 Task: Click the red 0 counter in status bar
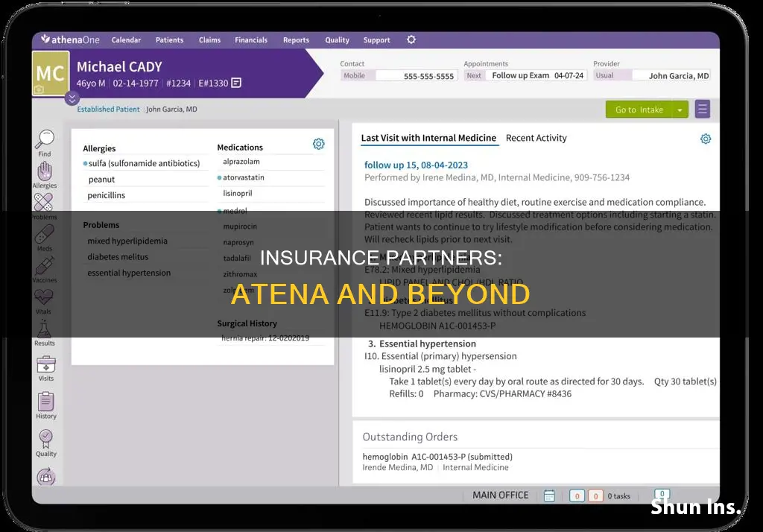tap(595, 496)
